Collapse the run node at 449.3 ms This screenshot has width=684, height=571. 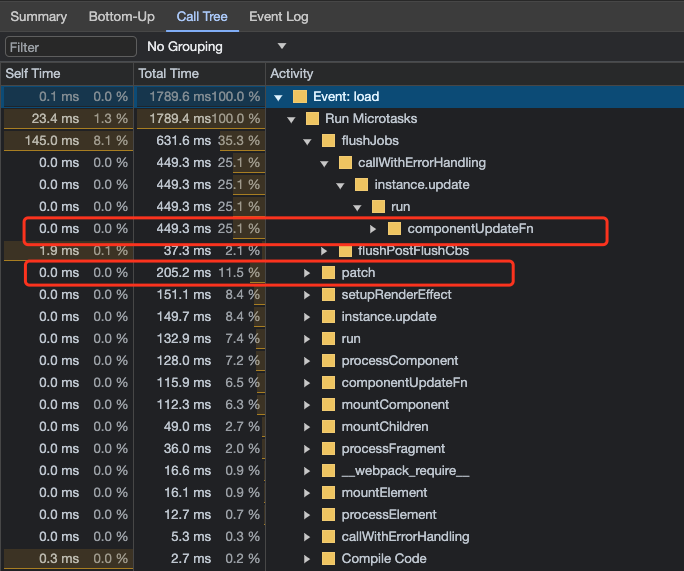[x=357, y=208]
